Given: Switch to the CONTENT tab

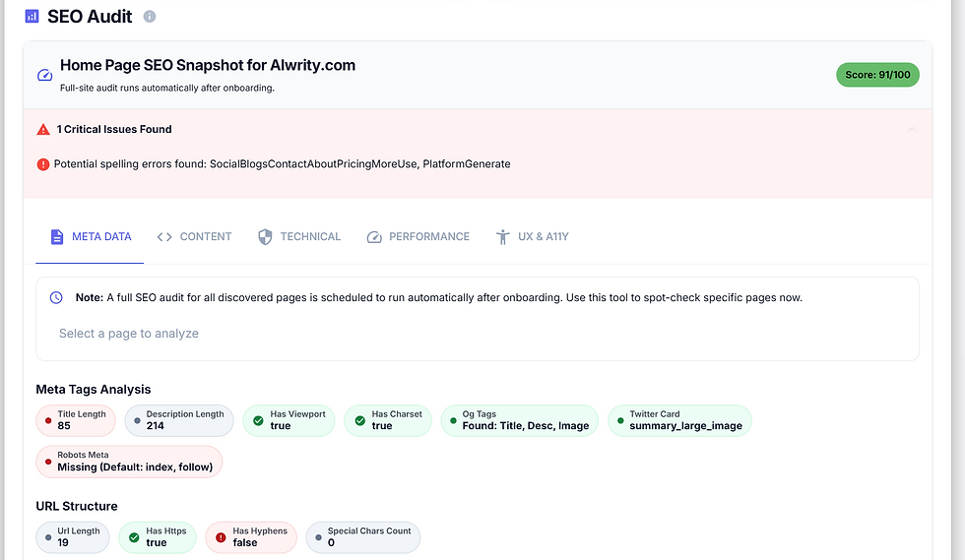Looking at the screenshot, I should point(194,237).
